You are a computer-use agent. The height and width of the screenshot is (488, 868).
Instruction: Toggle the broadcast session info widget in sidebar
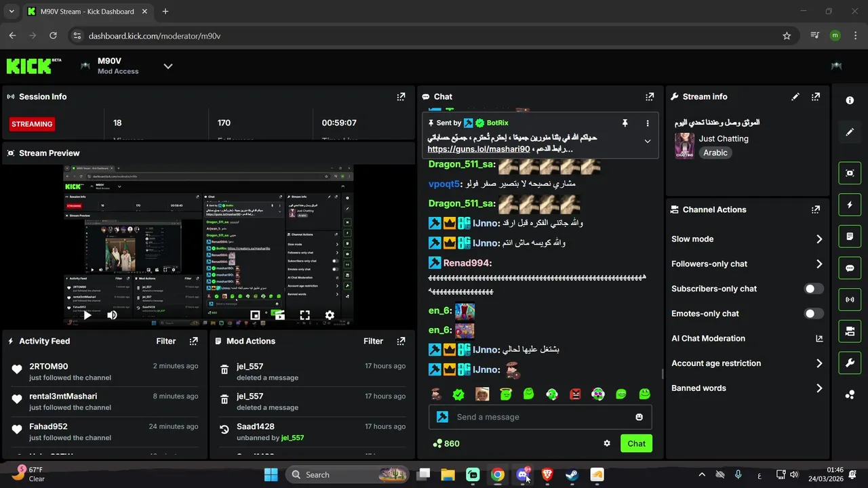click(850, 300)
